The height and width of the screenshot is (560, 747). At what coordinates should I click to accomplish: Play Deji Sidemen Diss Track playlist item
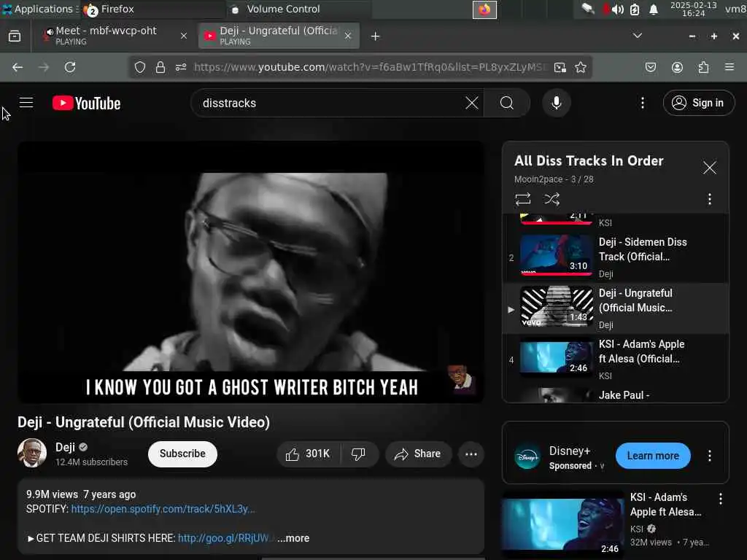click(x=616, y=257)
